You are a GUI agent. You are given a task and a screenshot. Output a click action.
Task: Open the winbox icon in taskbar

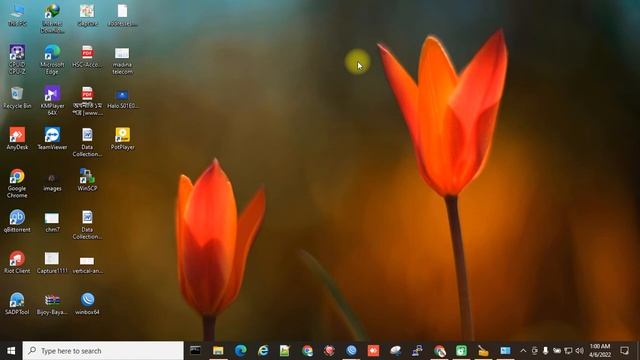click(351, 351)
